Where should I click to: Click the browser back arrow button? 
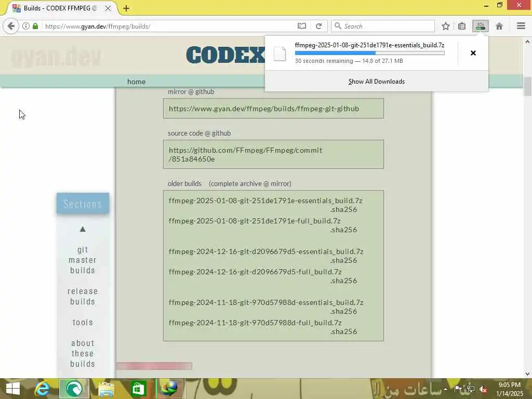pos(11,26)
